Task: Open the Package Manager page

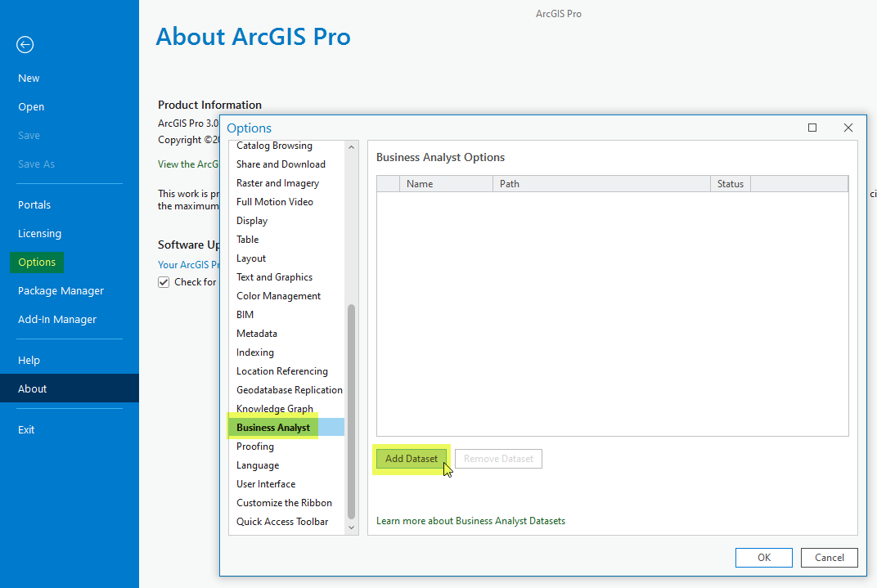Action: click(x=61, y=290)
